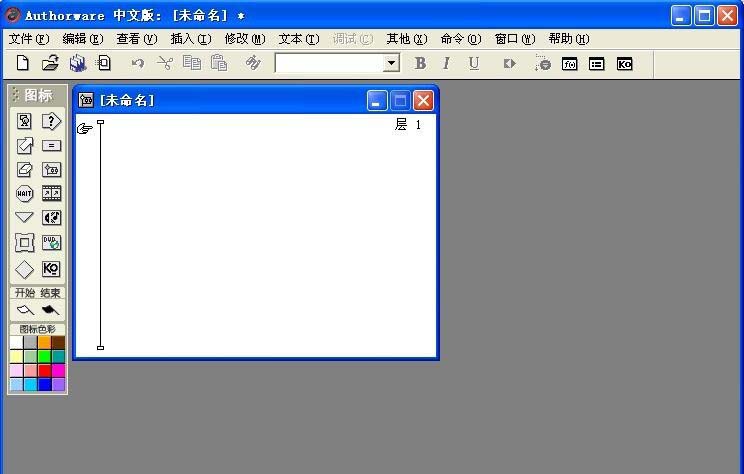
Task: Toggle Underline text formatting
Action: (x=474, y=63)
